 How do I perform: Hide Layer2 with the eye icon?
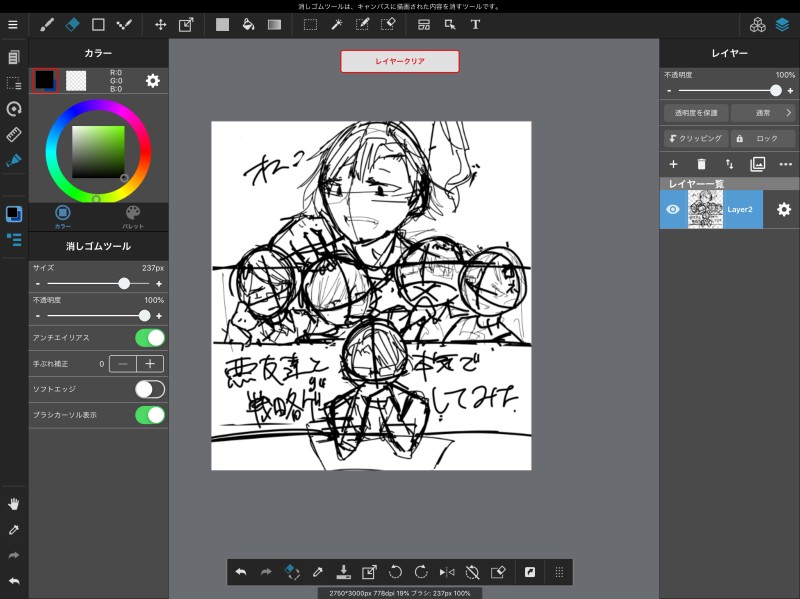point(673,209)
